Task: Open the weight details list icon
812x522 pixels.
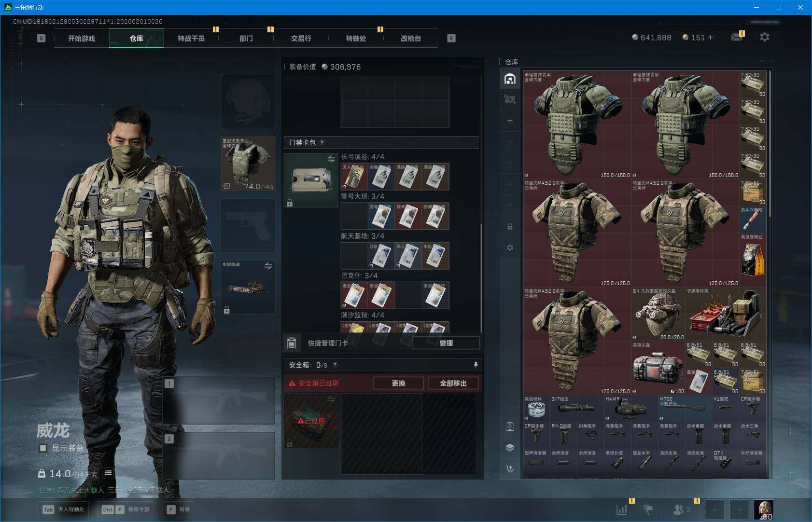Action: pyautogui.click(x=108, y=473)
